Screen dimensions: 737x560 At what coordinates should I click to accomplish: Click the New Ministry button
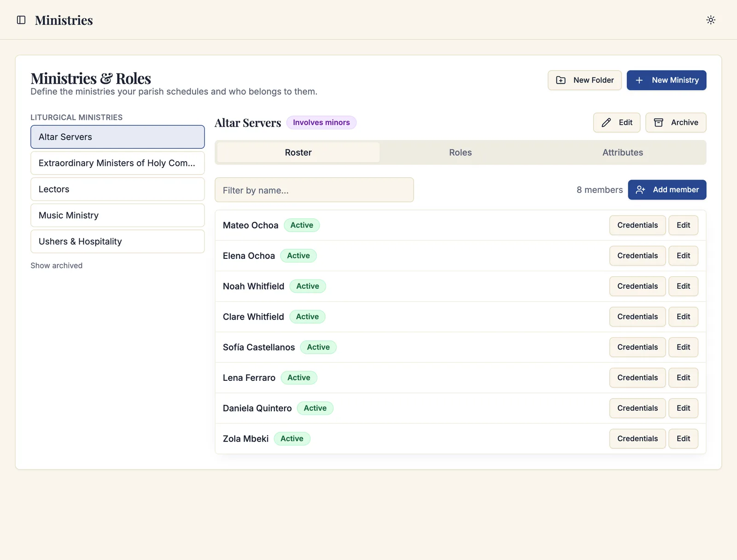[x=666, y=80]
